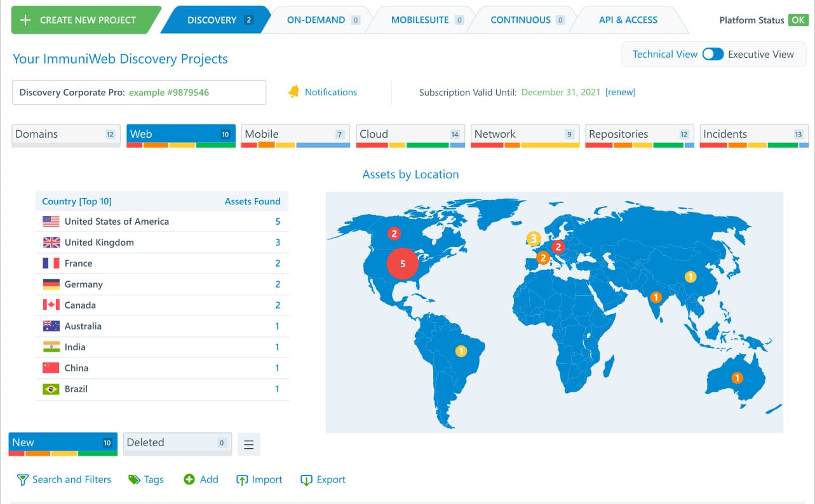Viewport: 815px width, 504px height.
Task: Select the Network asset category
Action: click(x=525, y=135)
